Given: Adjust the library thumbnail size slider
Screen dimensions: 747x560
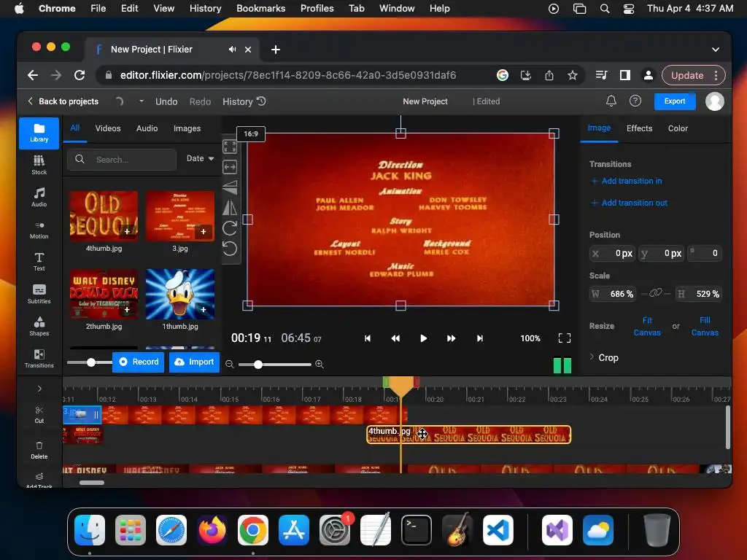Looking at the screenshot, I should [x=91, y=362].
